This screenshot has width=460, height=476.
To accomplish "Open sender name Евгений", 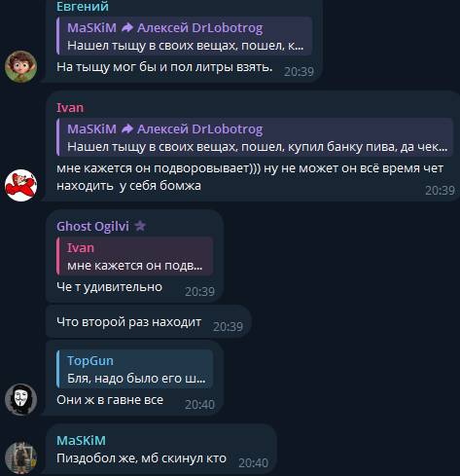I will point(83,6).
